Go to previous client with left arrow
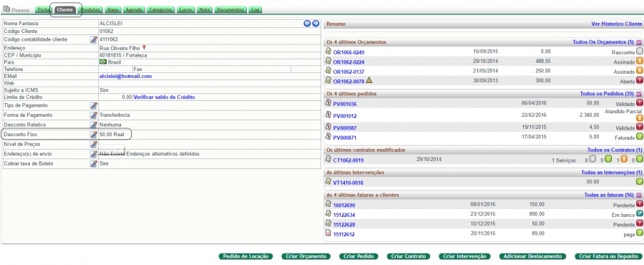 point(307,24)
